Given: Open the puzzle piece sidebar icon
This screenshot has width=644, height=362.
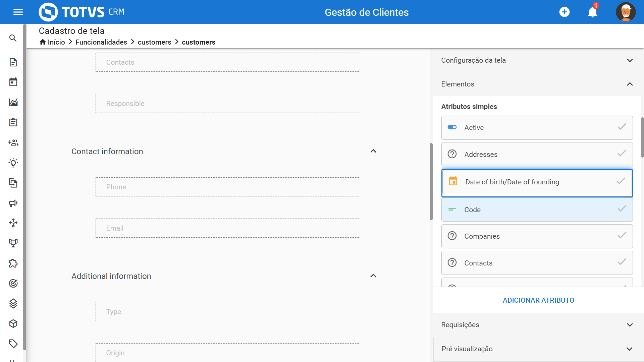Looking at the screenshot, I should tap(13, 263).
